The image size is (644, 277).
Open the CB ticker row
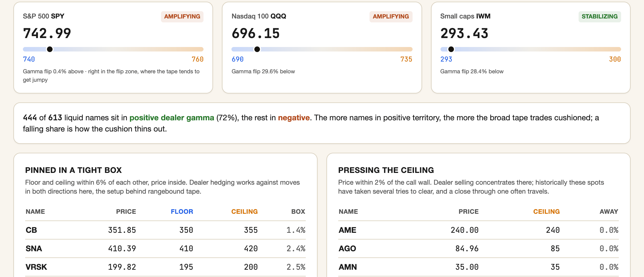tap(165, 230)
